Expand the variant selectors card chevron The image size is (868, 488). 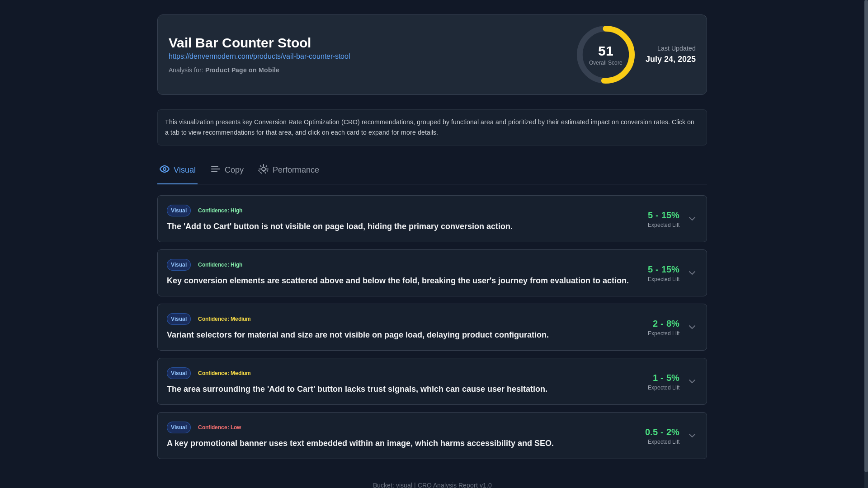pos(692,327)
